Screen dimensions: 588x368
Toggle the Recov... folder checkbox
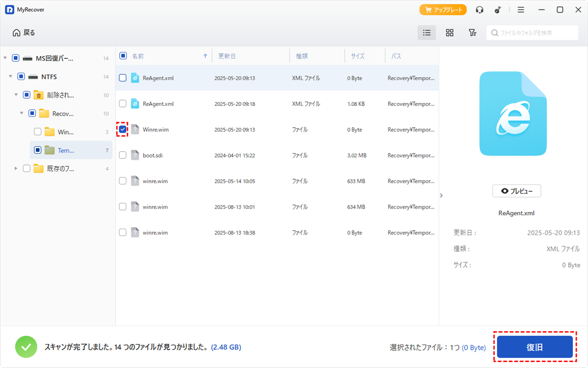[x=32, y=113]
